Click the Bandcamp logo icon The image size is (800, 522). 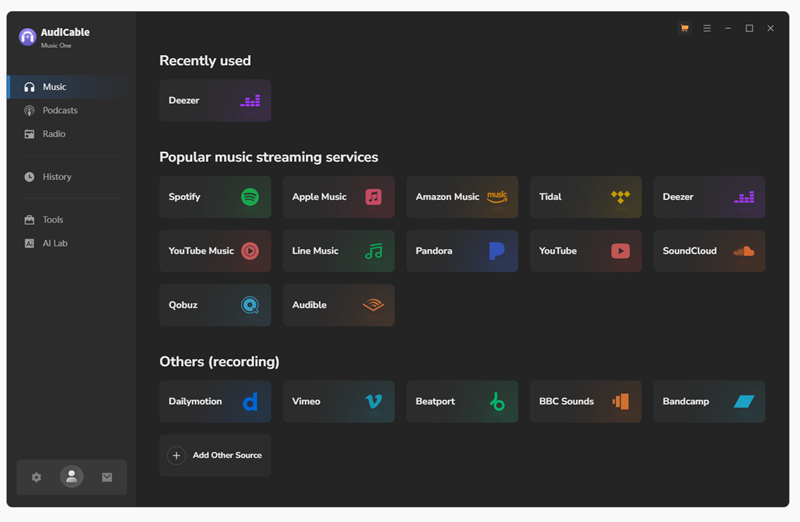tap(744, 402)
